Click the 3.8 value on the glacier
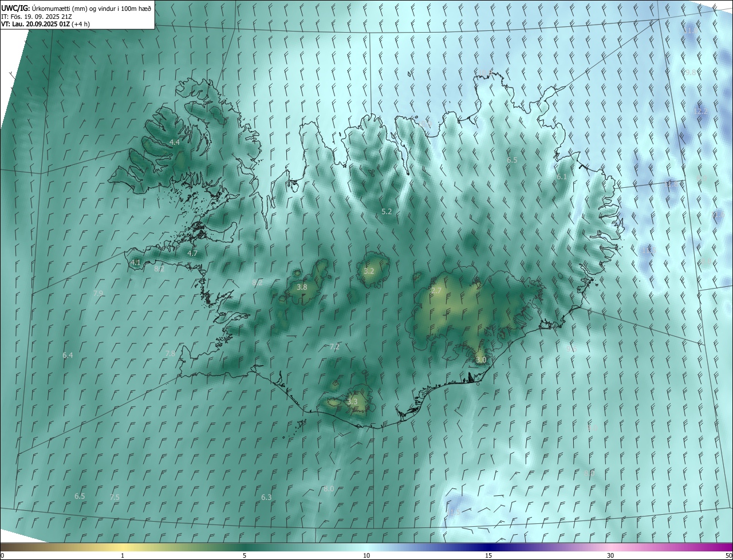The width and height of the screenshot is (733, 560). pos(302,287)
